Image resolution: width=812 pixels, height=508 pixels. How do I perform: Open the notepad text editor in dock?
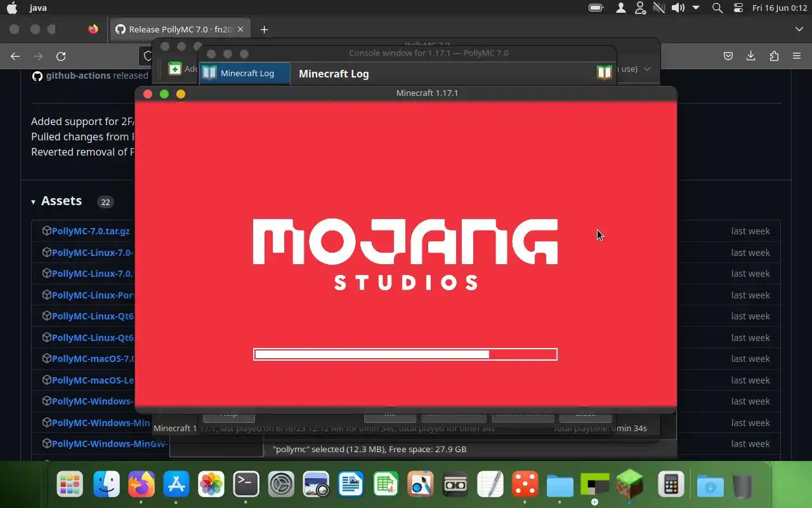(490, 485)
